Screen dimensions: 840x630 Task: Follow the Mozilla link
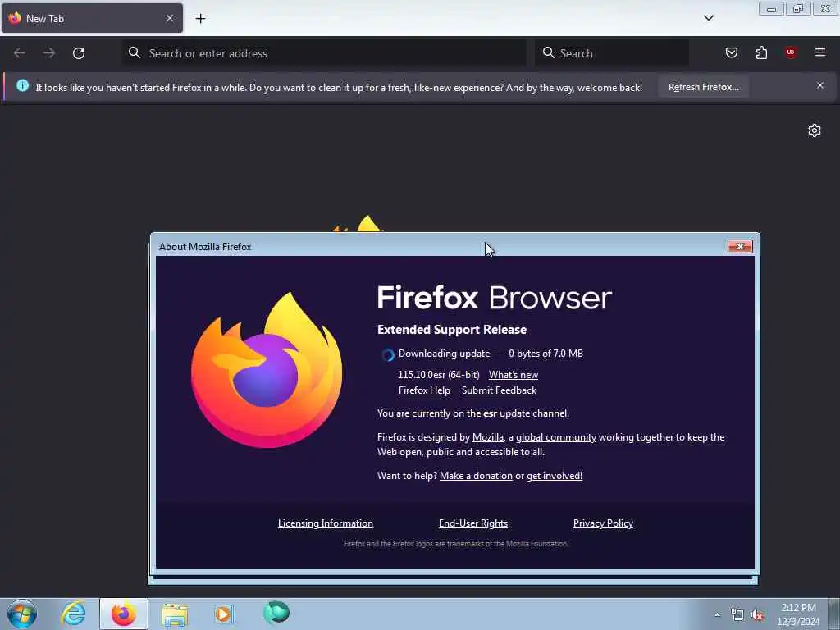(x=487, y=437)
